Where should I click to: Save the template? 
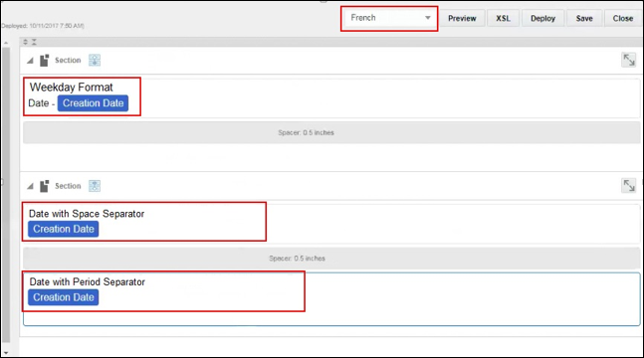584,19
